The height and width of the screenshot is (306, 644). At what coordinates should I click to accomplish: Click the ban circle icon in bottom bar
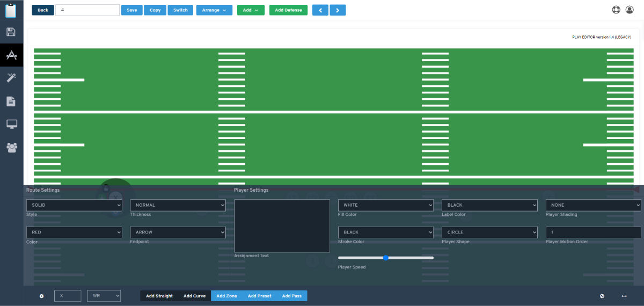click(602, 296)
